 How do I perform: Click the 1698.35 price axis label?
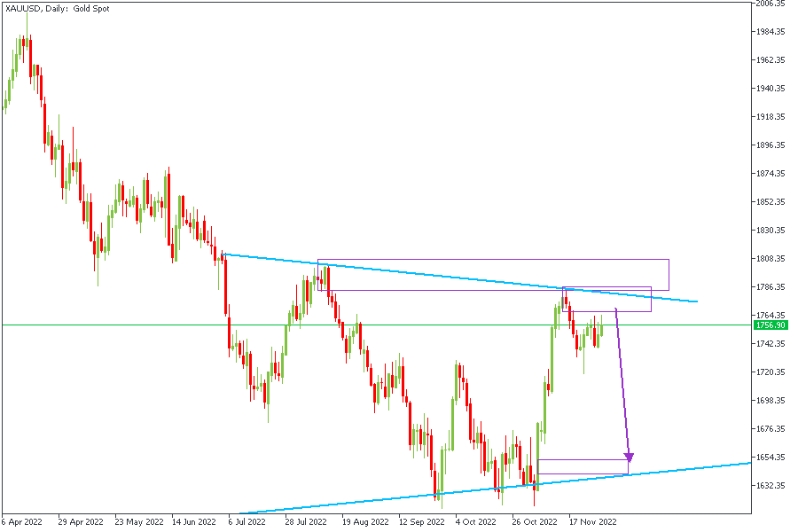pos(771,401)
